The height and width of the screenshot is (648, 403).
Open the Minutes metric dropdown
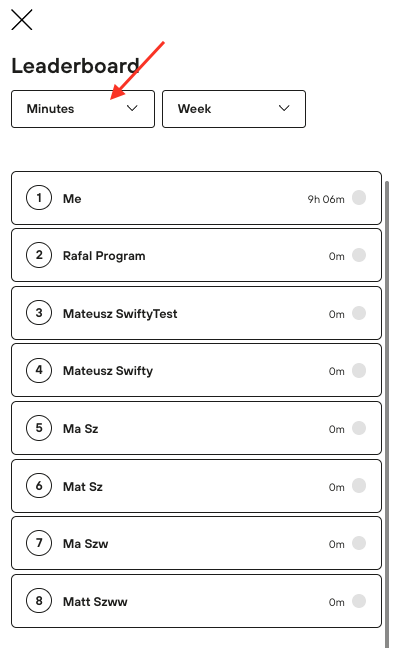(x=83, y=109)
